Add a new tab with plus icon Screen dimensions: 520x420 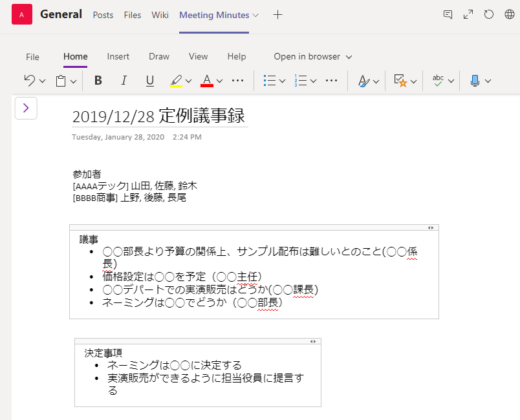[277, 15]
